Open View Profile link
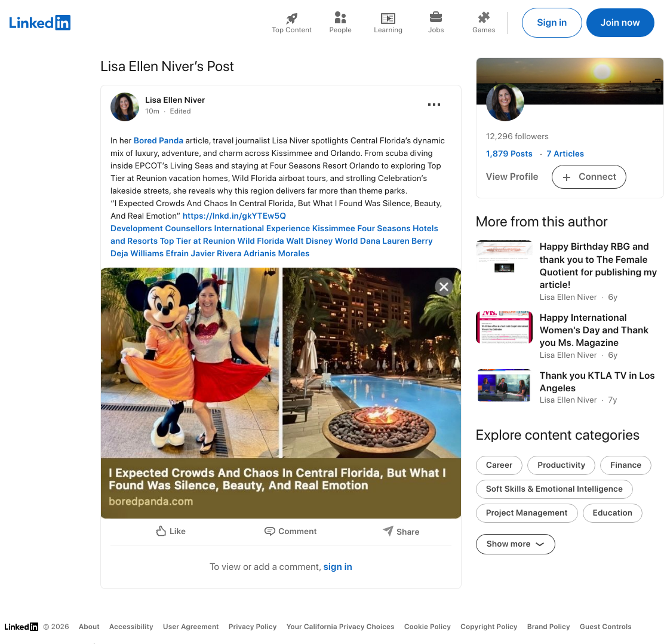664x644 pixels. pyautogui.click(x=512, y=177)
